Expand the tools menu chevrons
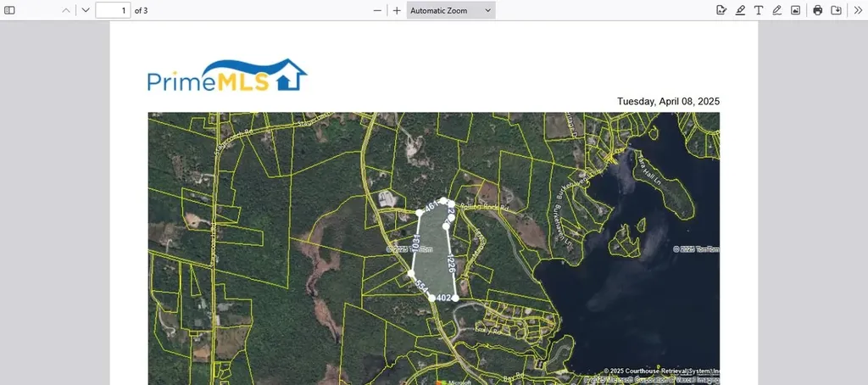The height and width of the screenshot is (385, 868). pos(857,10)
